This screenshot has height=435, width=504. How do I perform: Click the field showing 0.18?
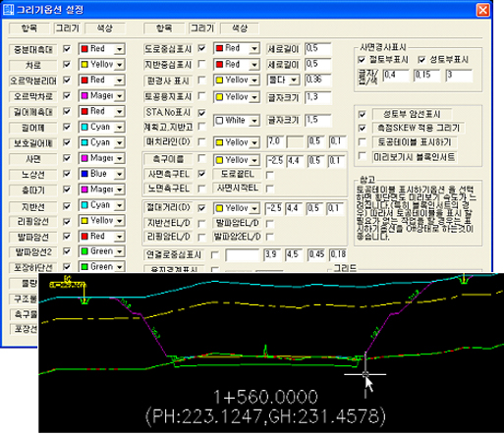(338, 254)
